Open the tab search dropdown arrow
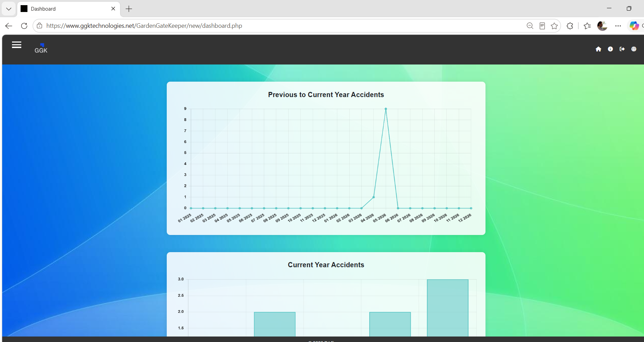This screenshot has height=342, width=644. click(9, 9)
